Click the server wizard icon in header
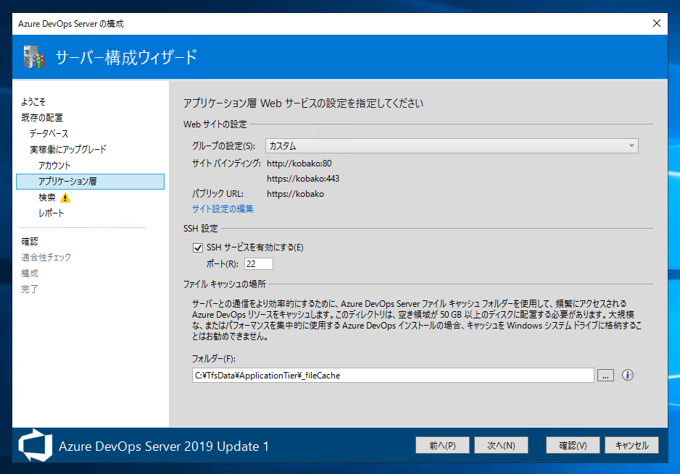This screenshot has height=474, width=680. point(34,57)
